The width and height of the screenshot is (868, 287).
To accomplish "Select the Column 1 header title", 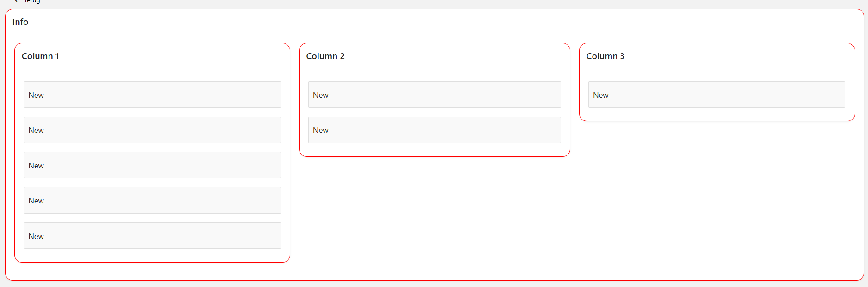I will pos(40,56).
